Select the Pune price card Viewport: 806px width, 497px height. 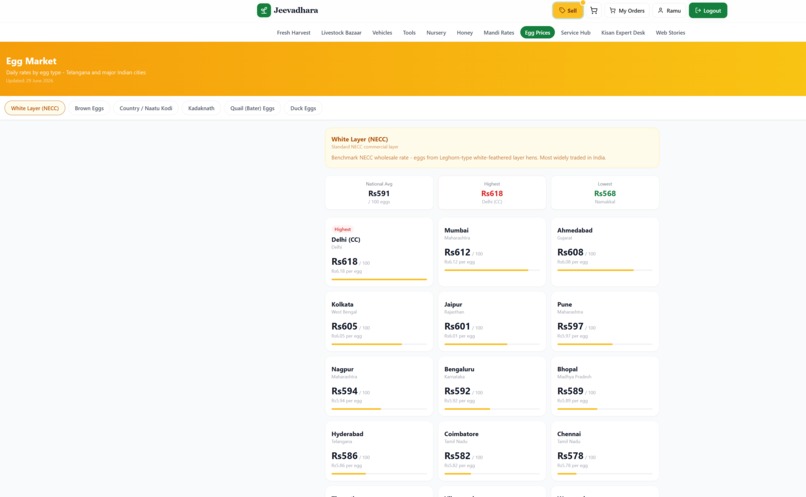tap(605, 322)
